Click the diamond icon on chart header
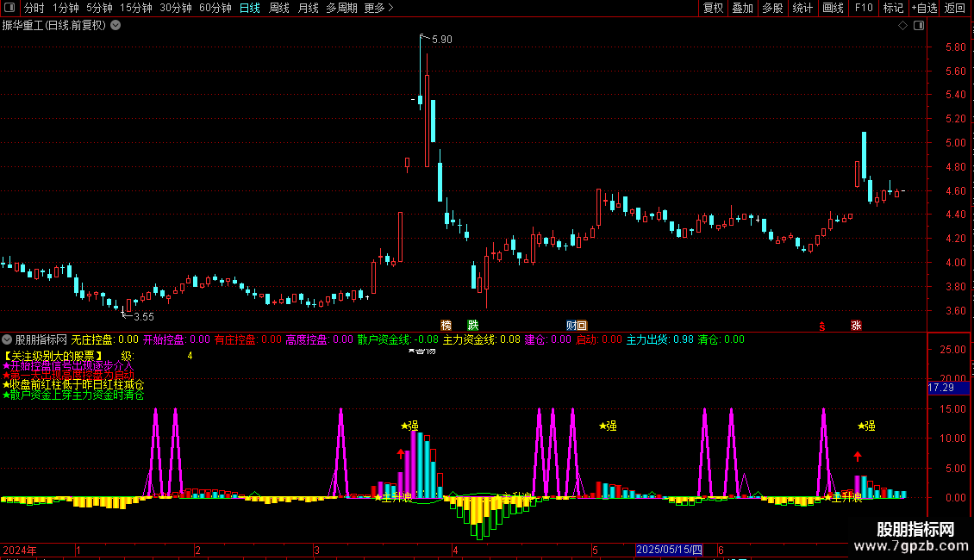 tap(902, 26)
